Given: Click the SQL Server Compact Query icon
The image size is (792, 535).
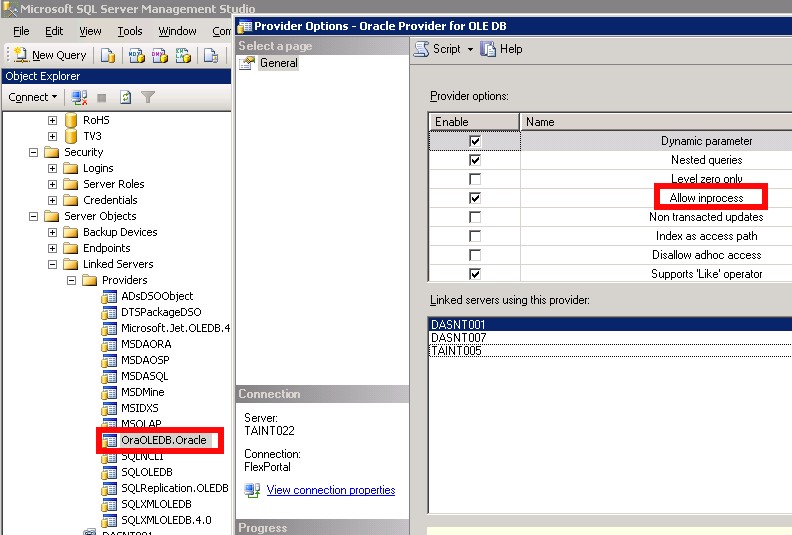Looking at the screenshot, I should pos(211,55).
